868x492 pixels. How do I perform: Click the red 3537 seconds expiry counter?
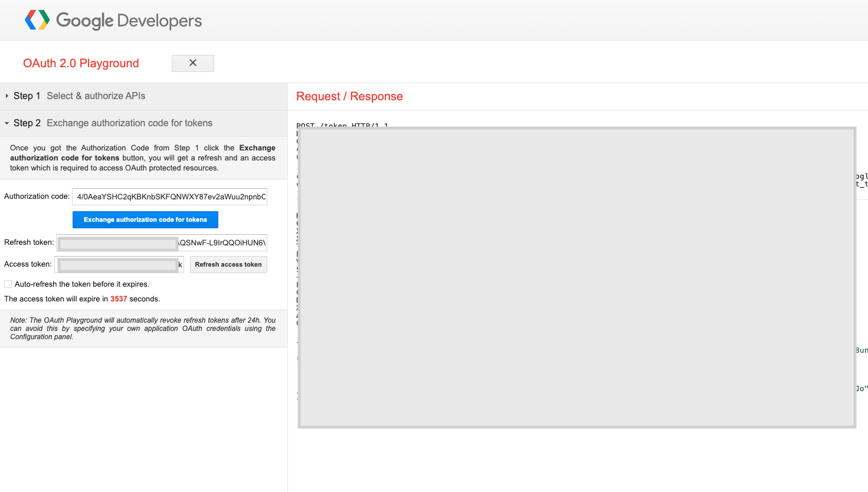click(x=119, y=299)
